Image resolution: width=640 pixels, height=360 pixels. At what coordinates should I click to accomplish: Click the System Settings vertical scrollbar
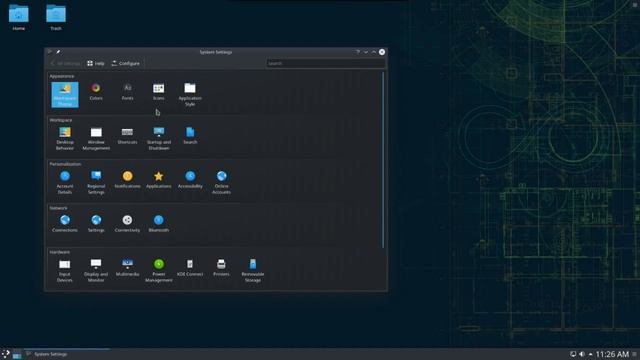tap(383, 160)
